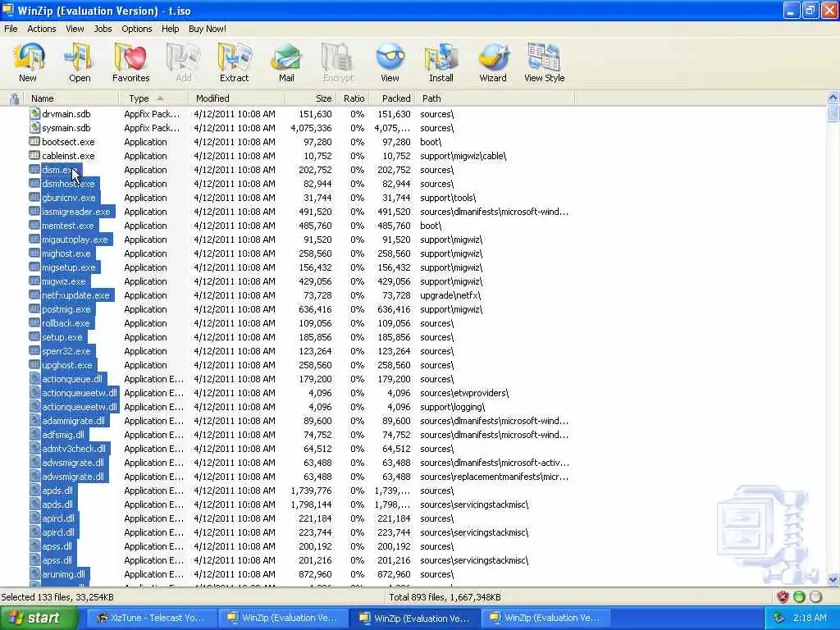This screenshot has height=630, width=840.
Task: Click the Buy Now! menu item
Action: click(208, 29)
